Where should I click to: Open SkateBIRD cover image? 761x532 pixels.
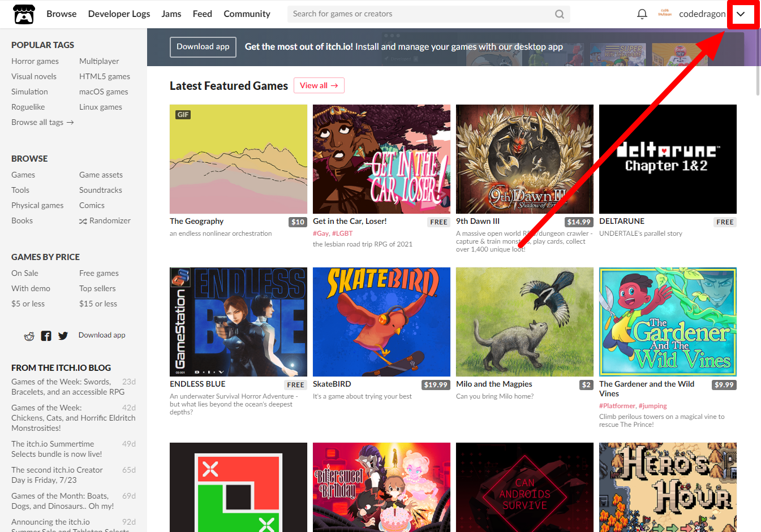point(381,322)
